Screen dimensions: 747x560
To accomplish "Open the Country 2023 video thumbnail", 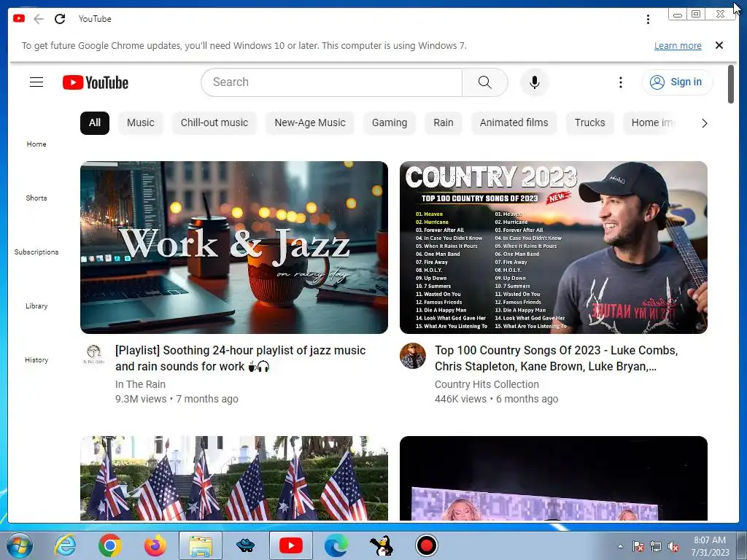I will tap(553, 247).
